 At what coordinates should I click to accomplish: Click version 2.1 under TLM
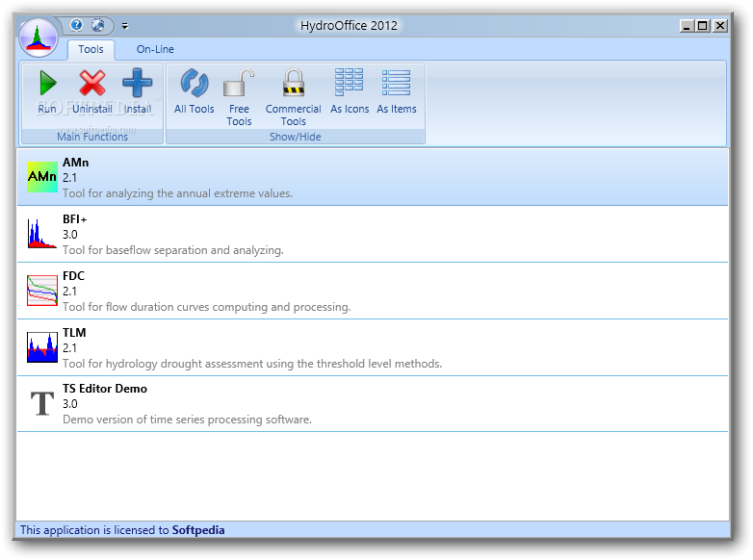(69, 348)
